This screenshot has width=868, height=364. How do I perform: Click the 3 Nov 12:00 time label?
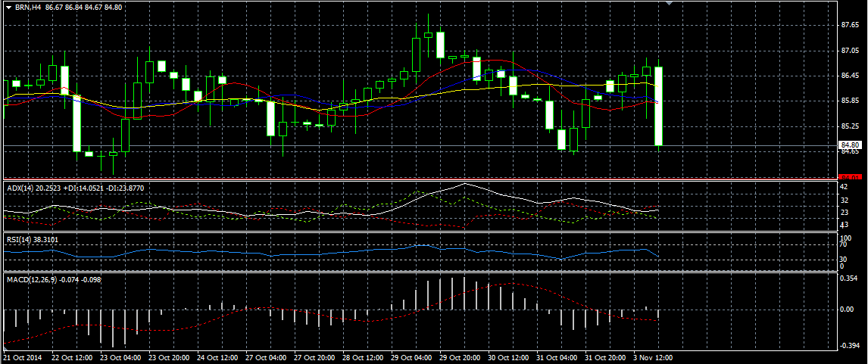coord(654,357)
